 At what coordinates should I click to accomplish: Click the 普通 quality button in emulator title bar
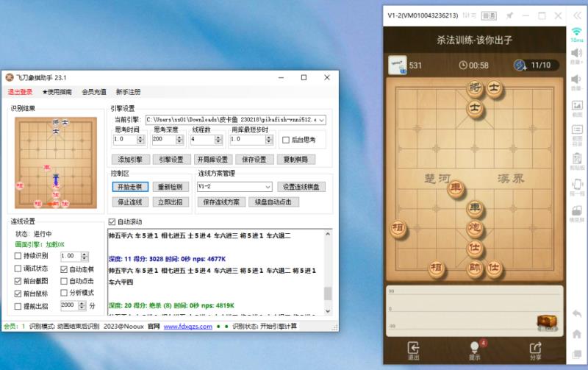489,15
